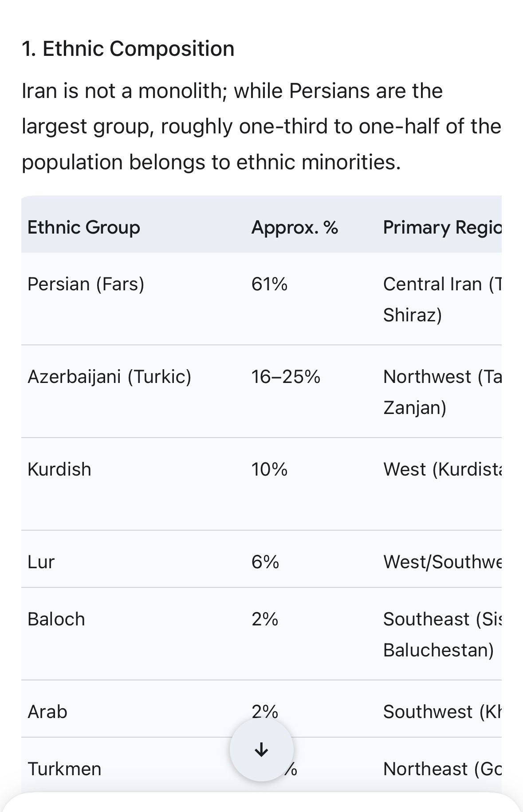Click the Arab row label
Image resolution: width=523 pixels, height=812 pixels.
click(47, 712)
